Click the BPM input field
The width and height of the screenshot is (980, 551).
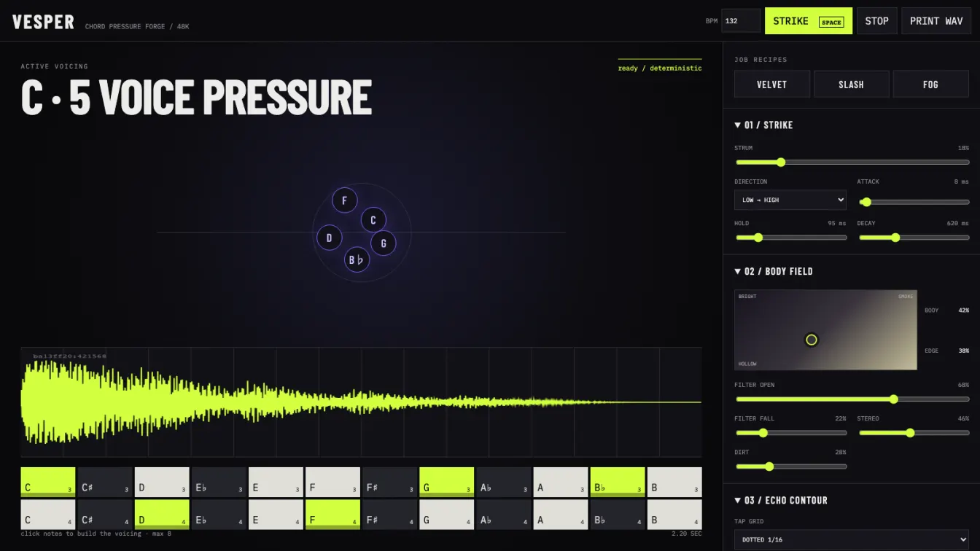point(741,21)
